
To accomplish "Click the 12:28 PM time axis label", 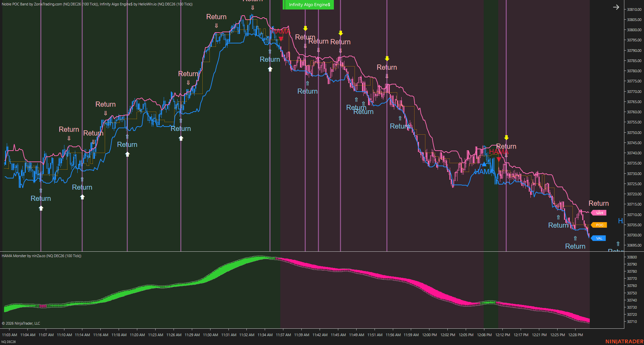I will 576,335.
